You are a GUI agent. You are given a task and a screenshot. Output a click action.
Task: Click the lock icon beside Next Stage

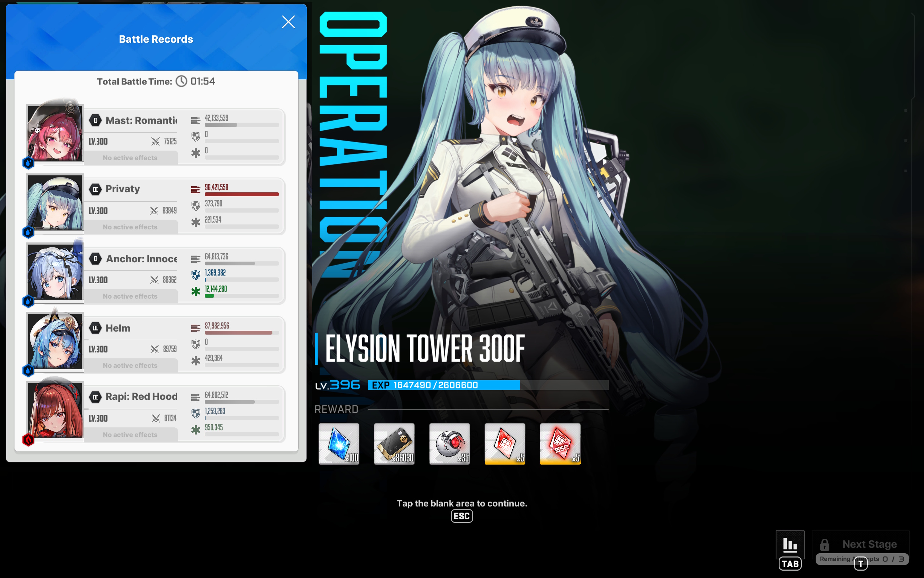coord(825,544)
